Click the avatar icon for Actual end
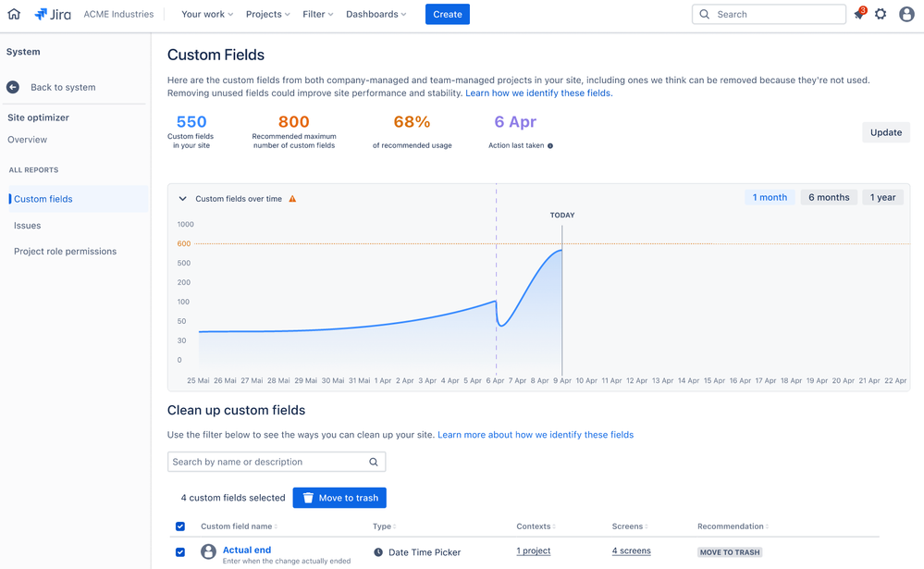Screen dimensions: 924x569 click(208, 552)
